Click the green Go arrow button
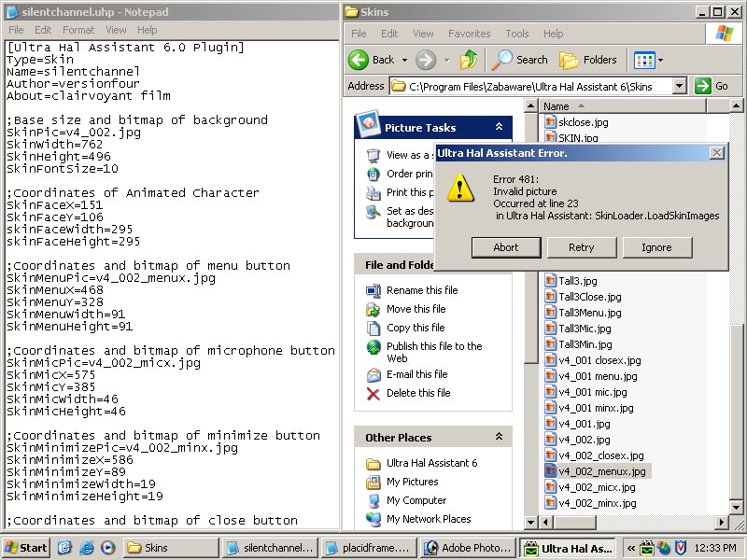The height and width of the screenshot is (560, 747). [x=703, y=86]
